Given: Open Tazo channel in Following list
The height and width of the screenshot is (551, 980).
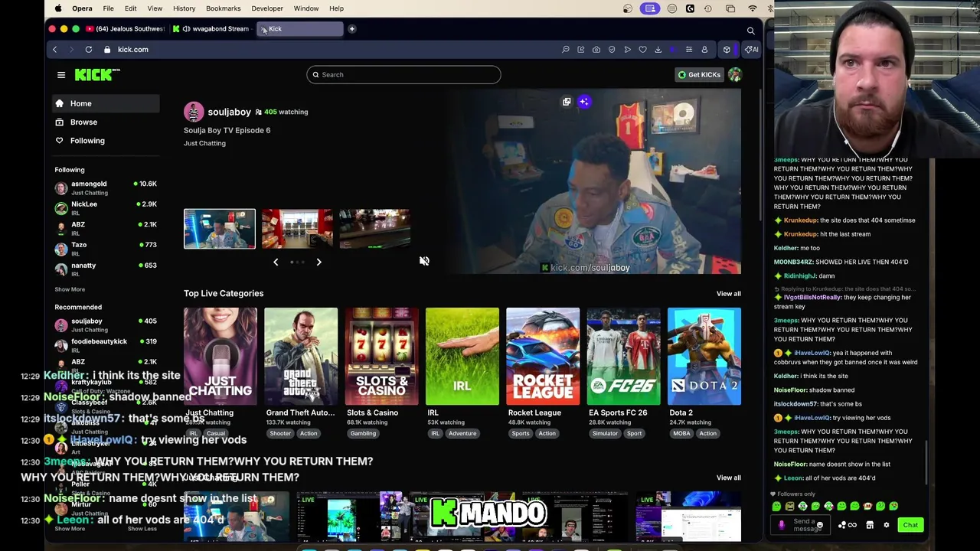Looking at the screenshot, I should click(x=106, y=249).
